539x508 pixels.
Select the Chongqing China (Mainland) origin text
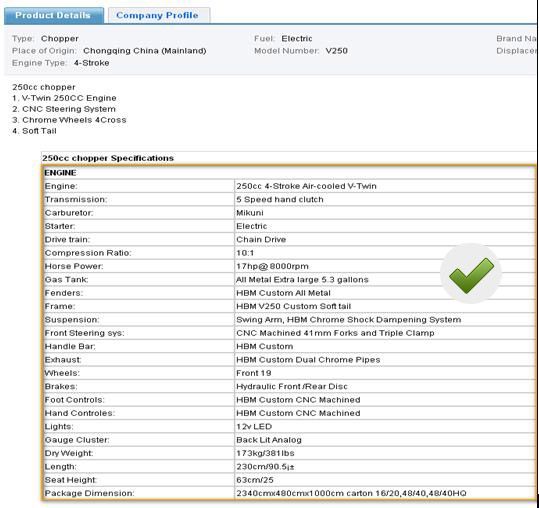coord(145,51)
